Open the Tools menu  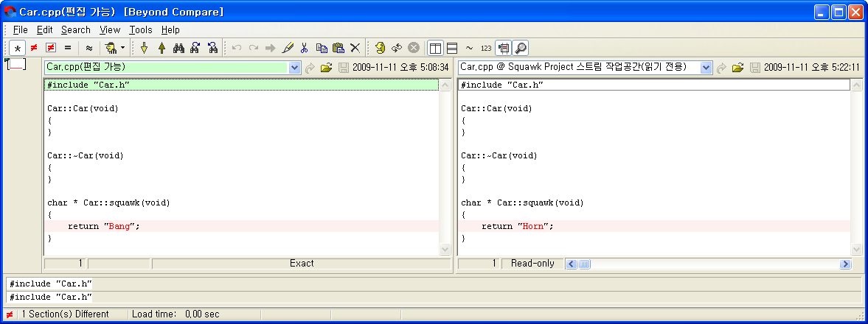pos(141,30)
